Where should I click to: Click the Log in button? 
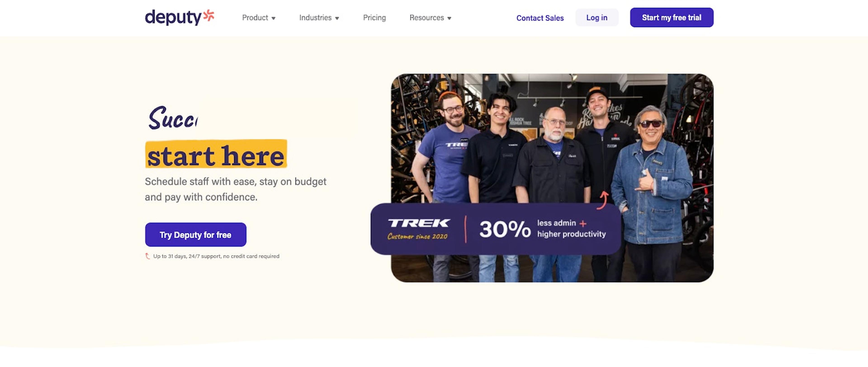point(597,18)
